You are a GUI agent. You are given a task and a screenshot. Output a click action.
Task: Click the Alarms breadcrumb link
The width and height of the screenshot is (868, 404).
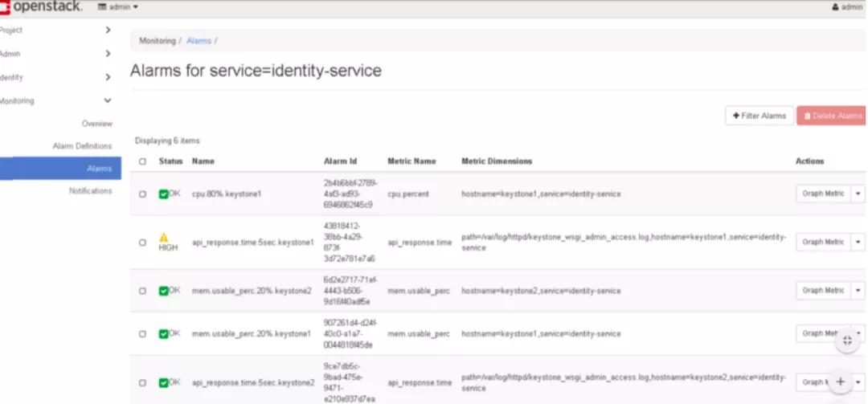(199, 41)
